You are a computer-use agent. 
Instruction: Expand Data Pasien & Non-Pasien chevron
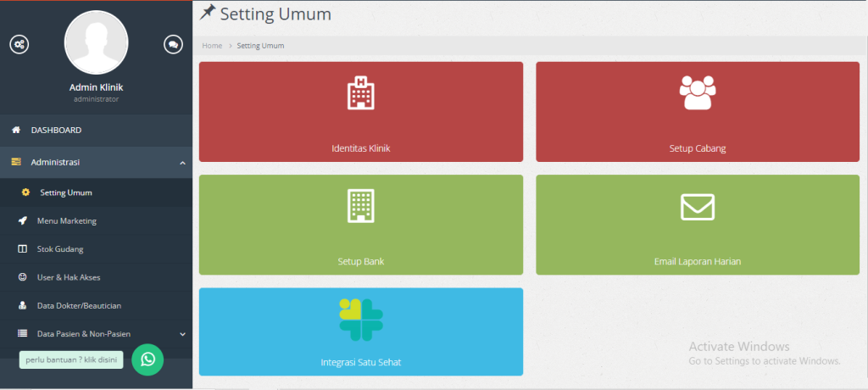(x=183, y=334)
